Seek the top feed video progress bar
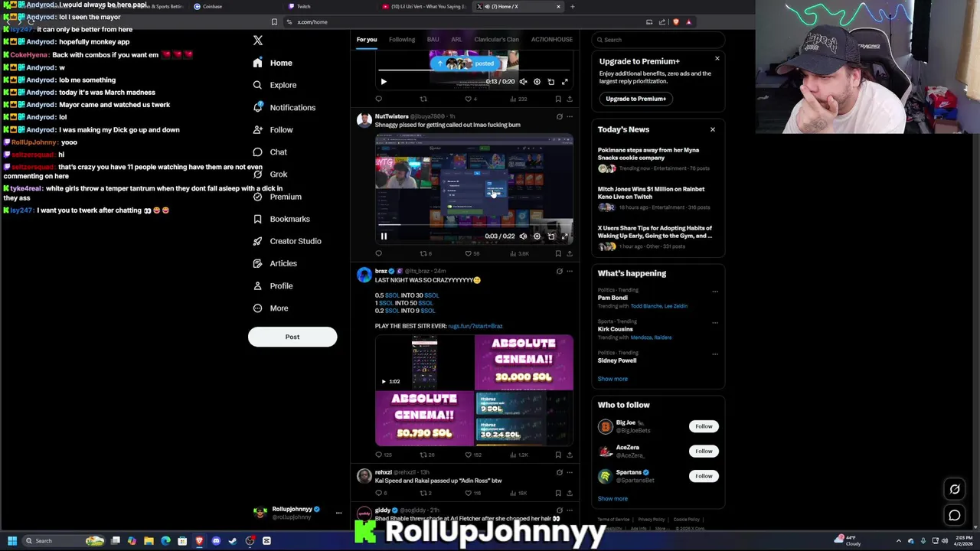 point(474,71)
